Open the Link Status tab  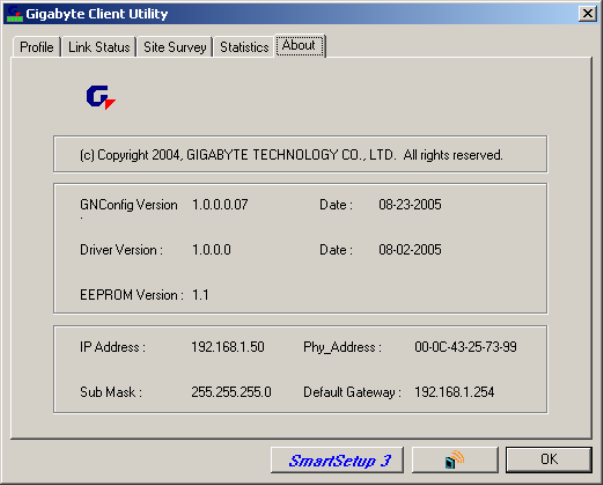pos(99,47)
